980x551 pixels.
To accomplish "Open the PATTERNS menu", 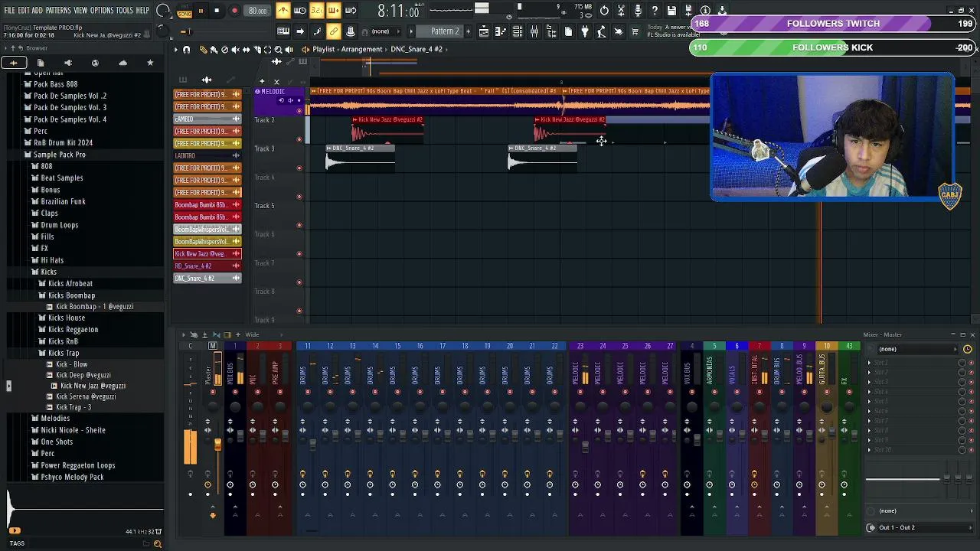I will (x=58, y=11).
